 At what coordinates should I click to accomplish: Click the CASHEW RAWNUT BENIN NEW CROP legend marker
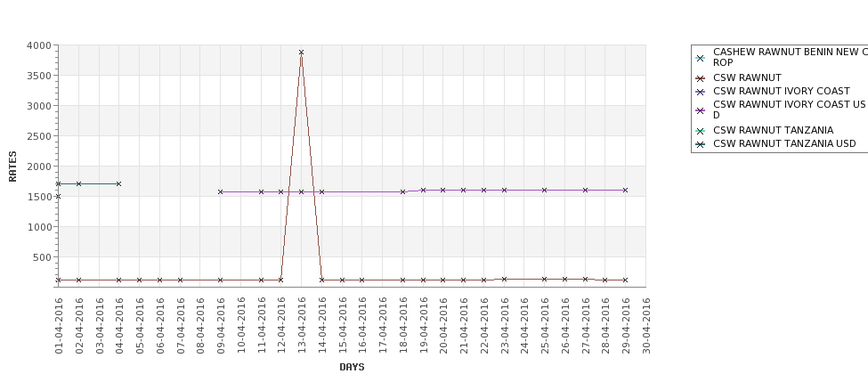[x=701, y=58]
